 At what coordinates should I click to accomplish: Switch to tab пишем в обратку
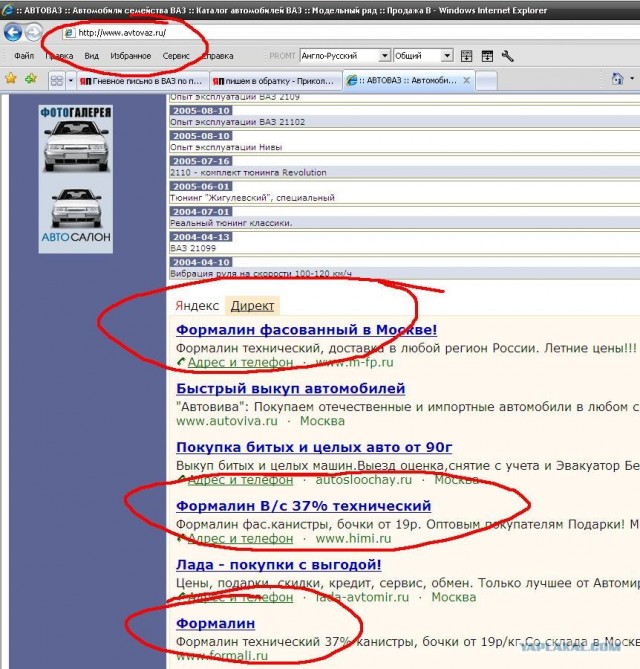tap(275, 81)
